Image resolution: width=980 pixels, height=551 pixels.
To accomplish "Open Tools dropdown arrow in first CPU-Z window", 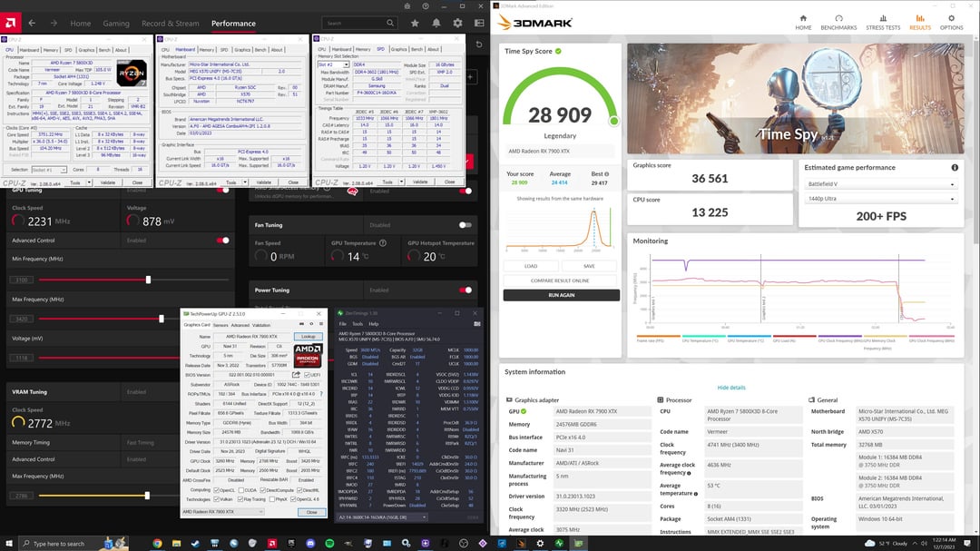I will point(89,182).
